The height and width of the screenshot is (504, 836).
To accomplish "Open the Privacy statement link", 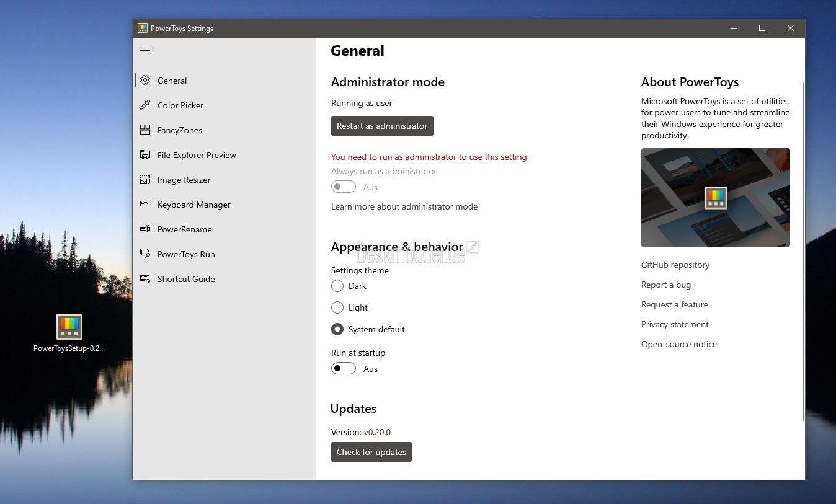I will 675,324.
